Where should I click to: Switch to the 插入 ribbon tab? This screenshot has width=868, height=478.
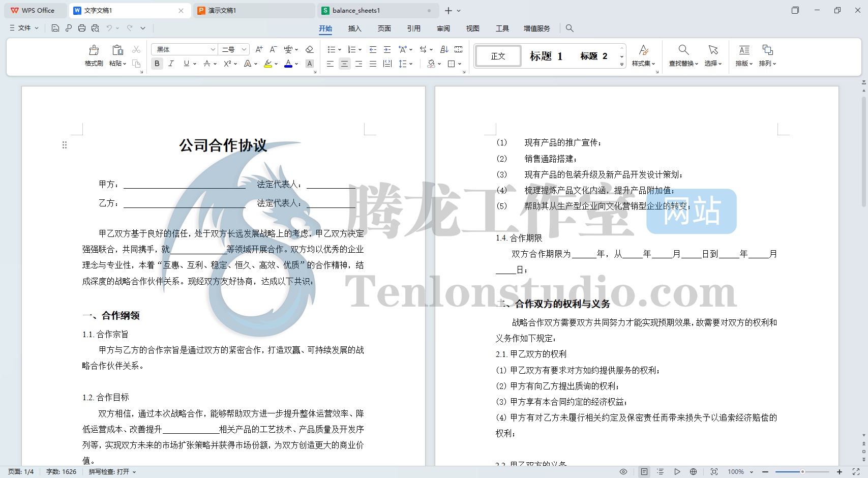click(354, 28)
